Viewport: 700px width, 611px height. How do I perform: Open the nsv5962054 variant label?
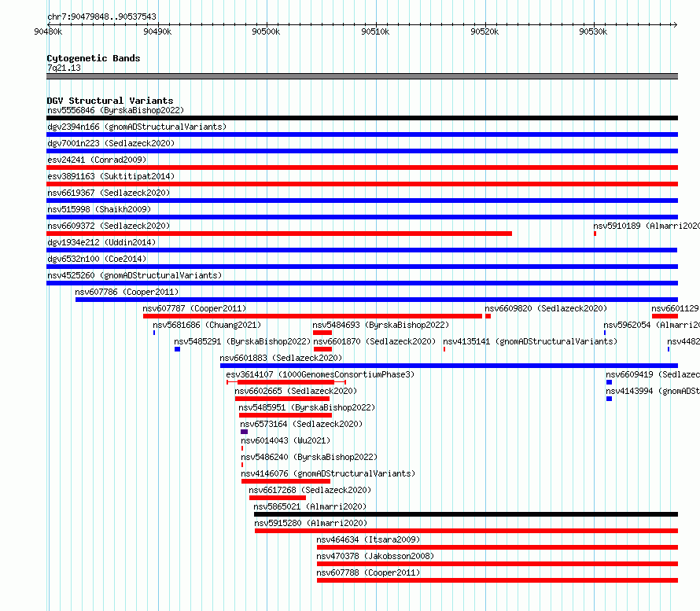(652, 325)
